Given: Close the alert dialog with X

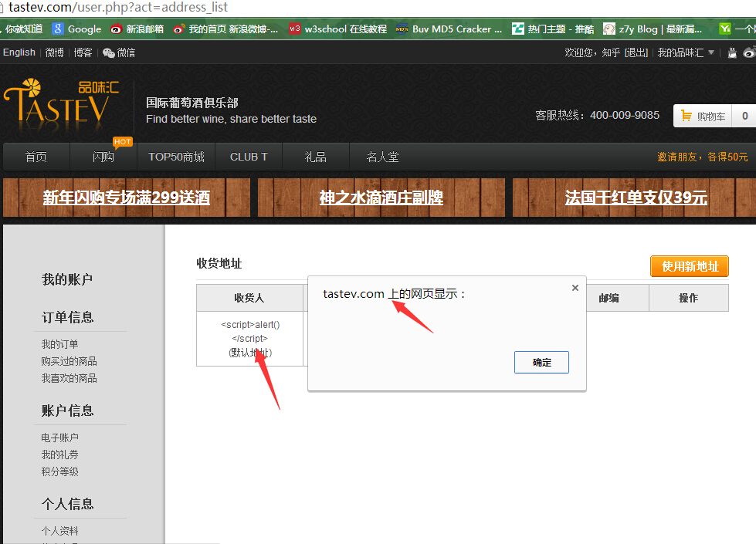Looking at the screenshot, I should click(575, 288).
